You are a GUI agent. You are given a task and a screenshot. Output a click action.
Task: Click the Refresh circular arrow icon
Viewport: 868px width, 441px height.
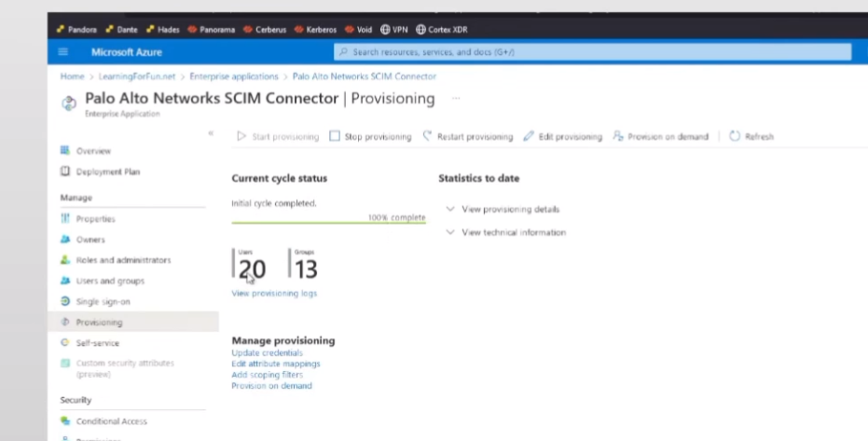(735, 135)
